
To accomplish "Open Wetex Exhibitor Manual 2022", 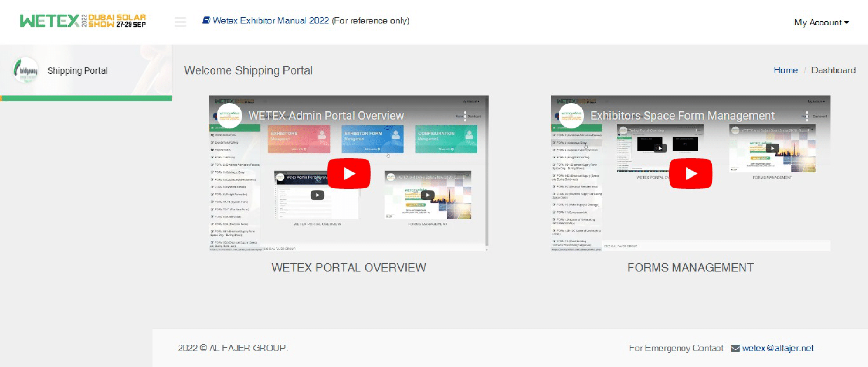I will tap(270, 20).
